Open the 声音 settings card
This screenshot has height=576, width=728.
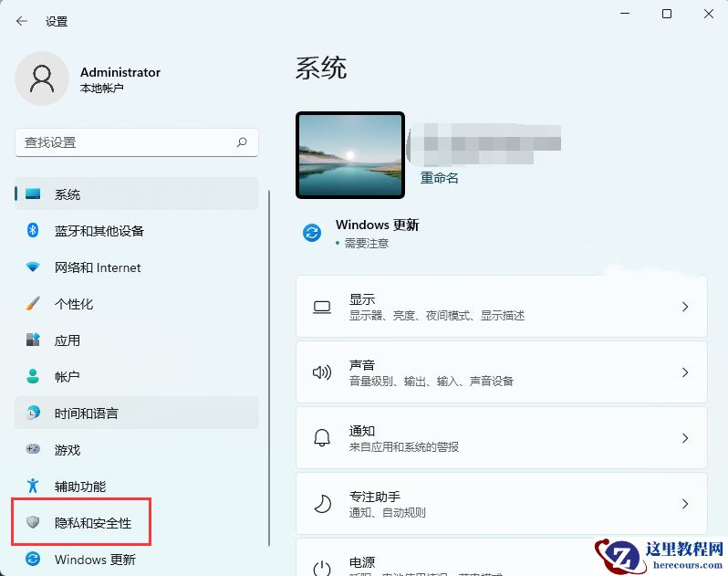[502, 372]
